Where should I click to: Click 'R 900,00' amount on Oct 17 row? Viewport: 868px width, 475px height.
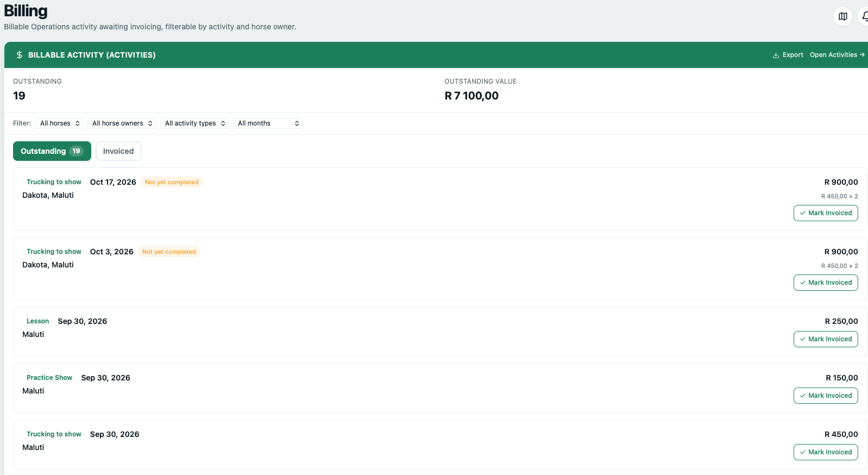coord(841,182)
